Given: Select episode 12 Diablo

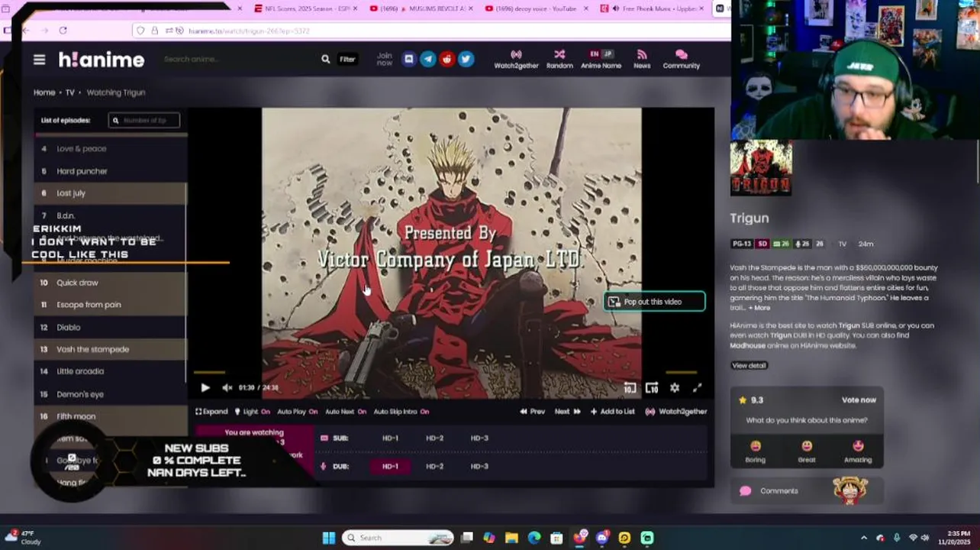Looking at the screenshot, I should pyautogui.click(x=111, y=327).
